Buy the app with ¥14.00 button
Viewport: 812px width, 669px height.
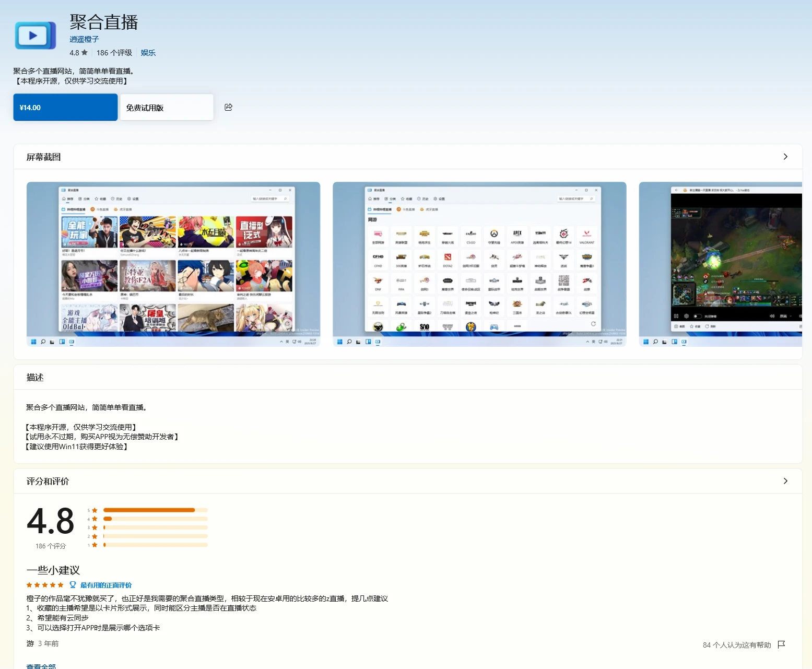pos(65,107)
